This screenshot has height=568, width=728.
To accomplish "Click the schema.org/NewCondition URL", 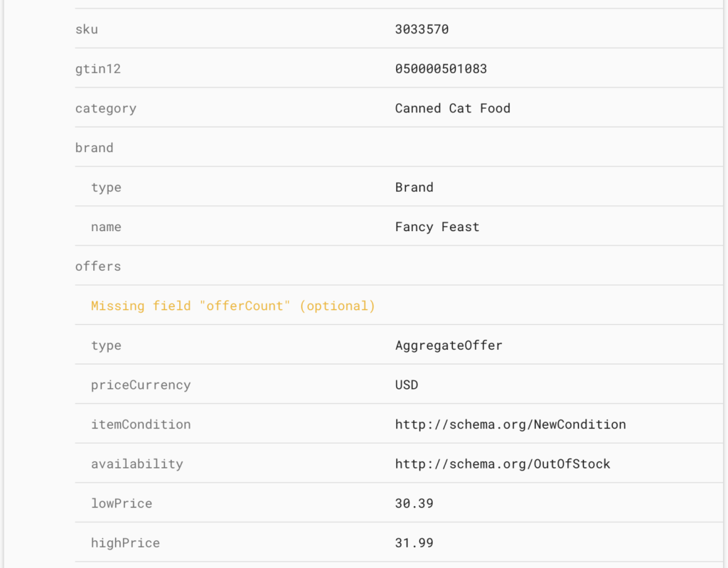I will pyautogui.click(x=510, y=424).
